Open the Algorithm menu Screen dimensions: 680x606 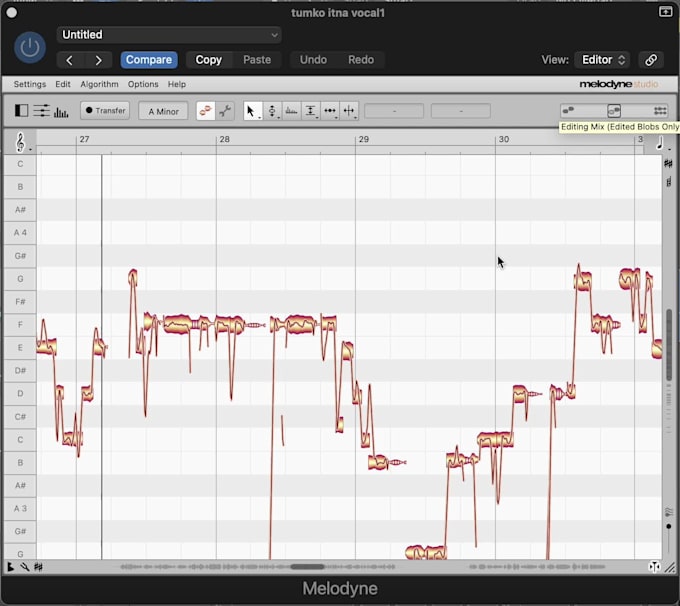tap(99, 84)
